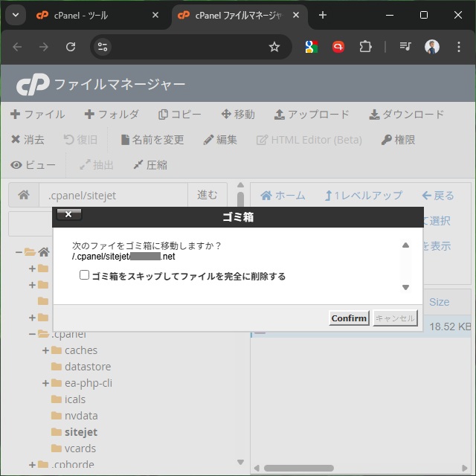Click the Confirm button in trash dialog

(x=349, y=318)
